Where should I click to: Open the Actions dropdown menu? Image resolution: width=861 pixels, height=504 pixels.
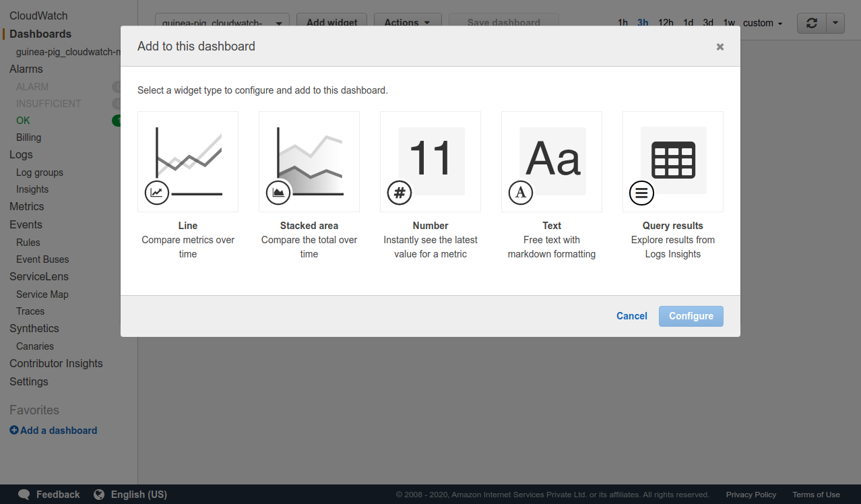click(407, 22)
